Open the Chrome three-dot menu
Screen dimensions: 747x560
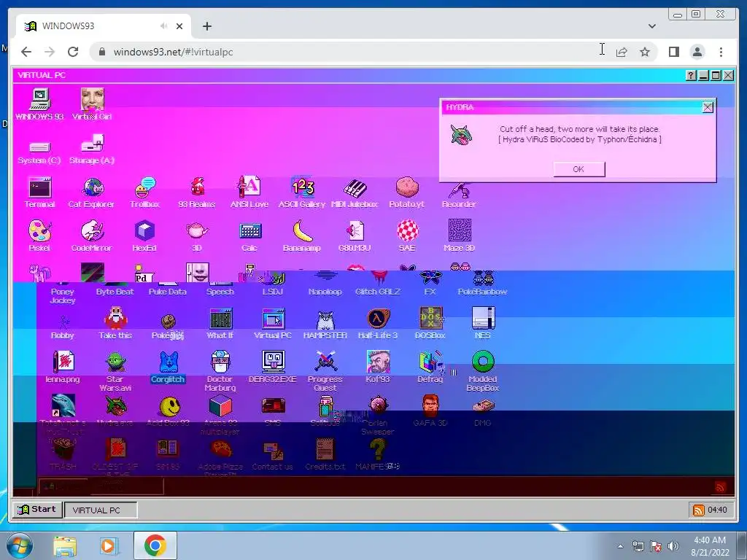(721, 52)
